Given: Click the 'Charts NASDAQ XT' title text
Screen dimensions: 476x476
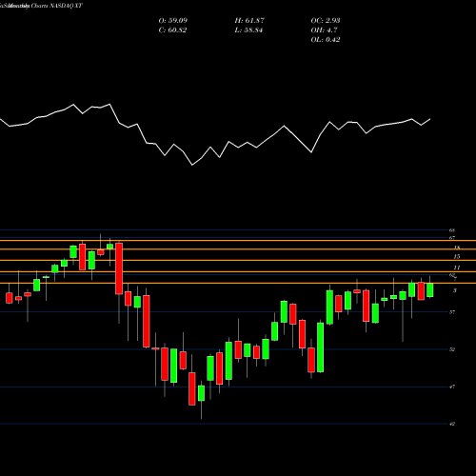Looking at the screenshot, I should [57, 6].
